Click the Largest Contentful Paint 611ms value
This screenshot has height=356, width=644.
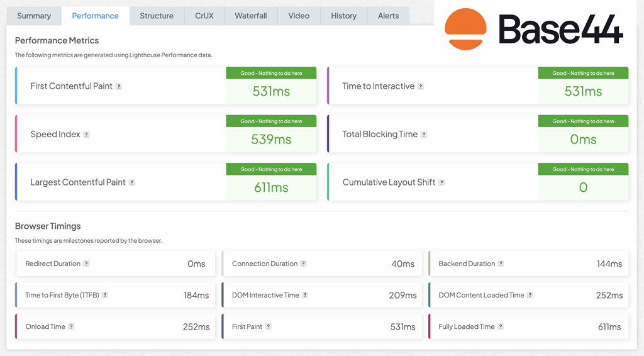coord(271,187)
